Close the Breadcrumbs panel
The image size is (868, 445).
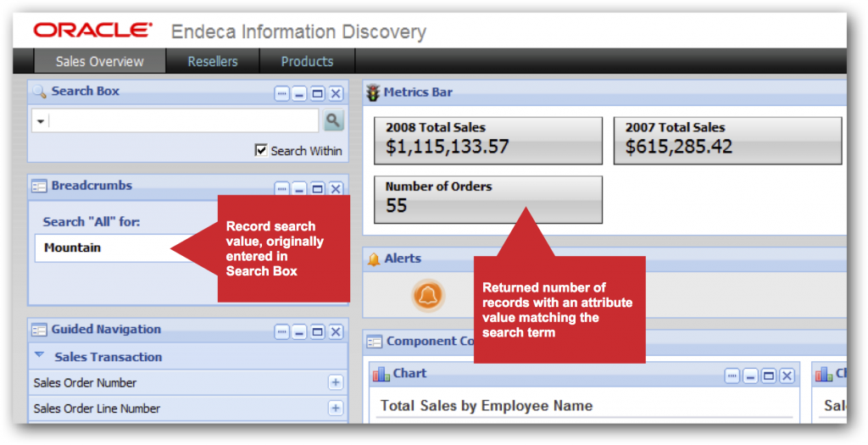tap(336, 188)
